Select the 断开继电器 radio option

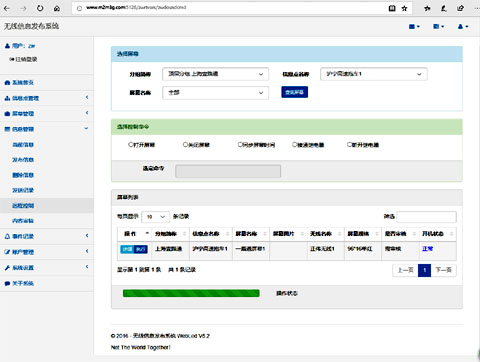point(349,144)
